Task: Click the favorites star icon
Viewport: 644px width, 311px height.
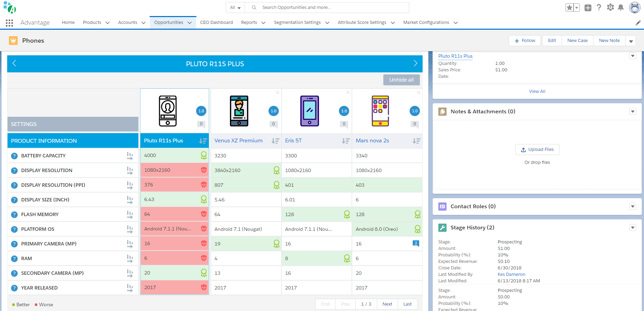Action: tap(569, 8)
